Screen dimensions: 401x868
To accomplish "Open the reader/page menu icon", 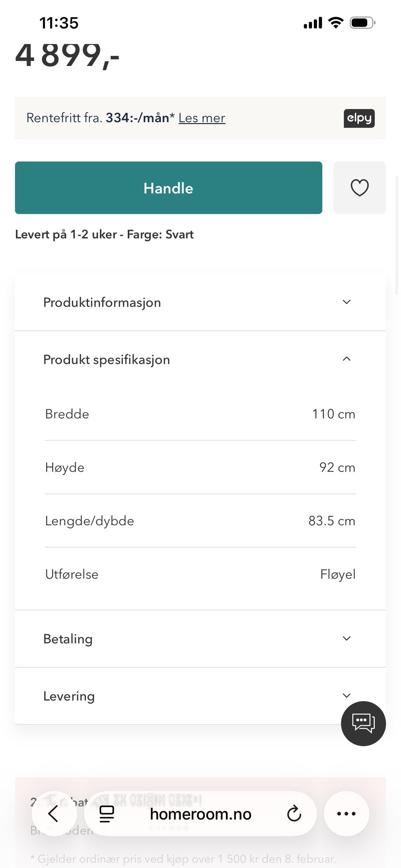I will coord(107,814).
